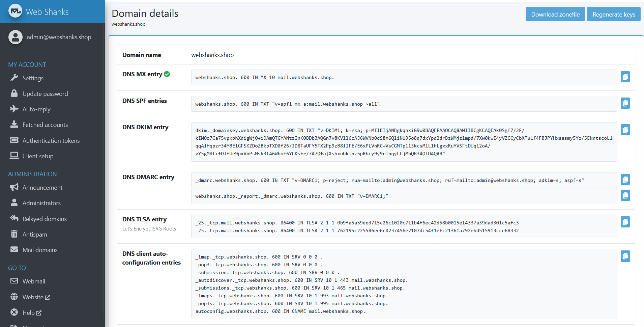Click the Web Shanks brand title

47,12
